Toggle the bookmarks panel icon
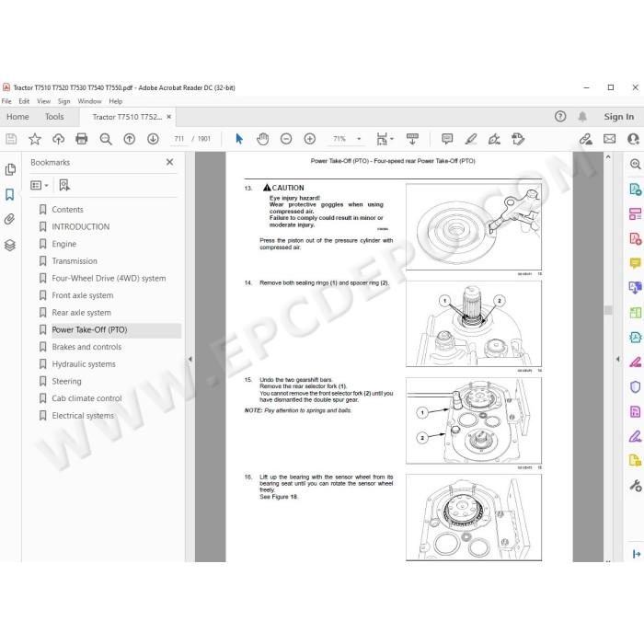This screenshot has height=644, width=644. tap(10, 194)
